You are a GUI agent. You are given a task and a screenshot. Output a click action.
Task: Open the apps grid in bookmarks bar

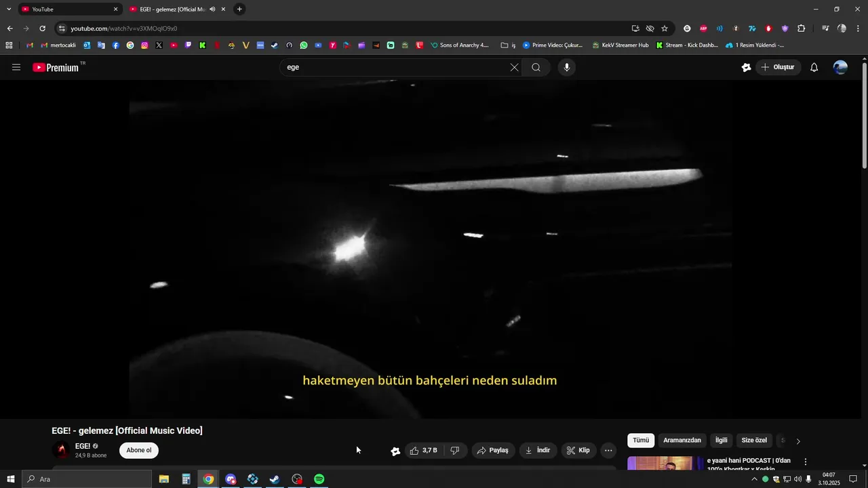[9, 45]
